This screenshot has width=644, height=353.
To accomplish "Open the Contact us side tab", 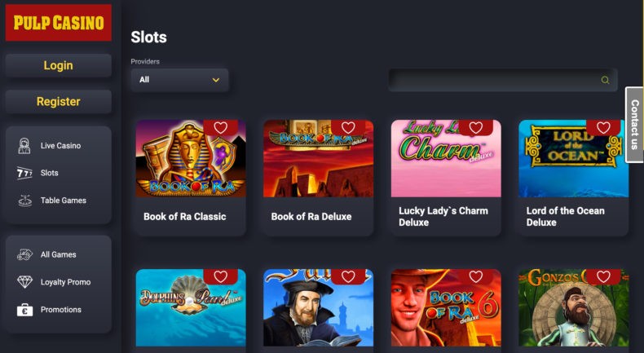I will 634,125.
